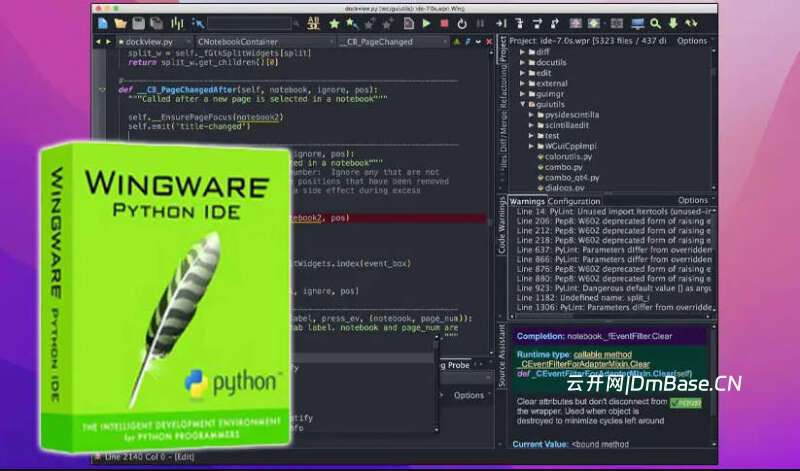
Task: Expand the guimgr folder
Action: (x=522, y=94)
